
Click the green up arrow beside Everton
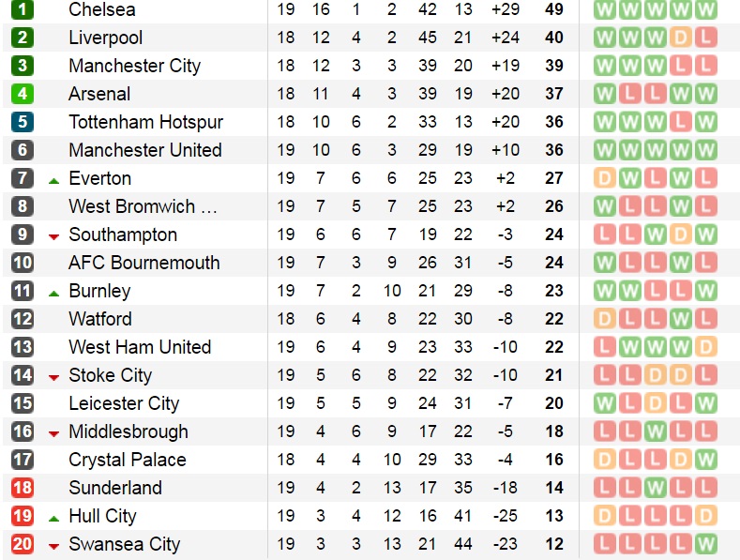[x=53, y=180]
